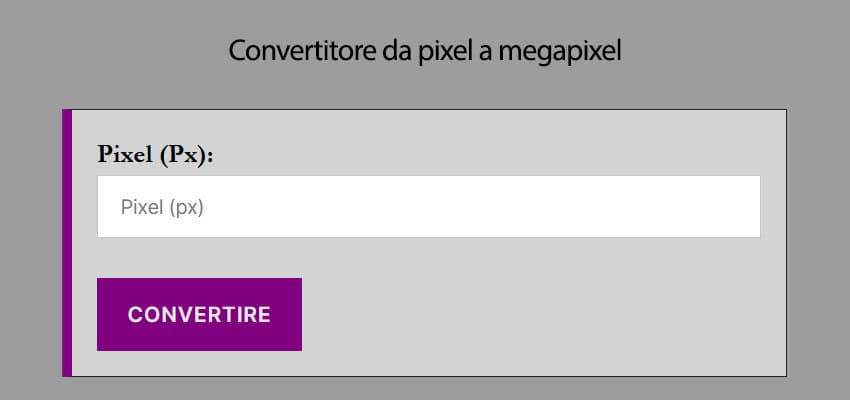The width and height of the screenshot is (850, 400).
Task: Submit the form using CONVERTIRE
Action: point(199,314)
